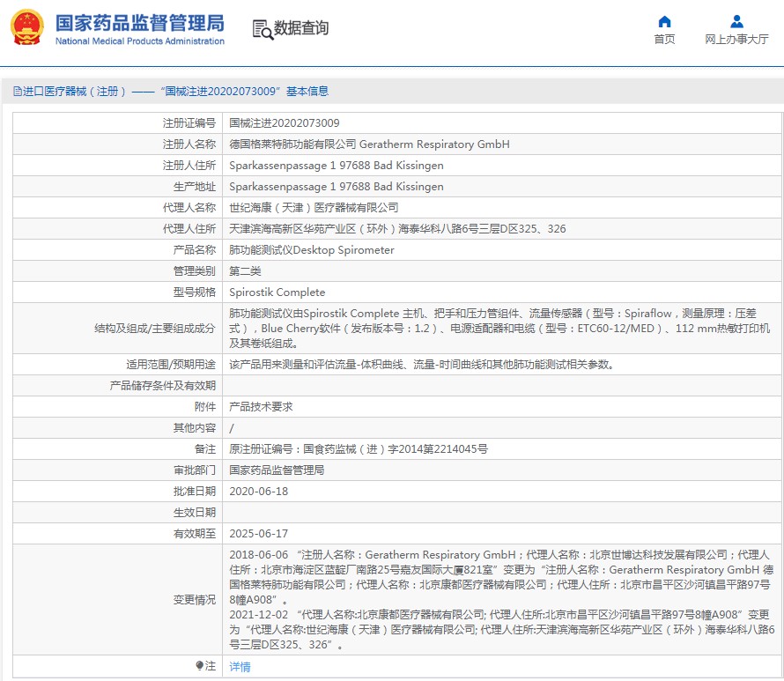
Task: Select the 其他内容 row label
Action: point(195,427)
